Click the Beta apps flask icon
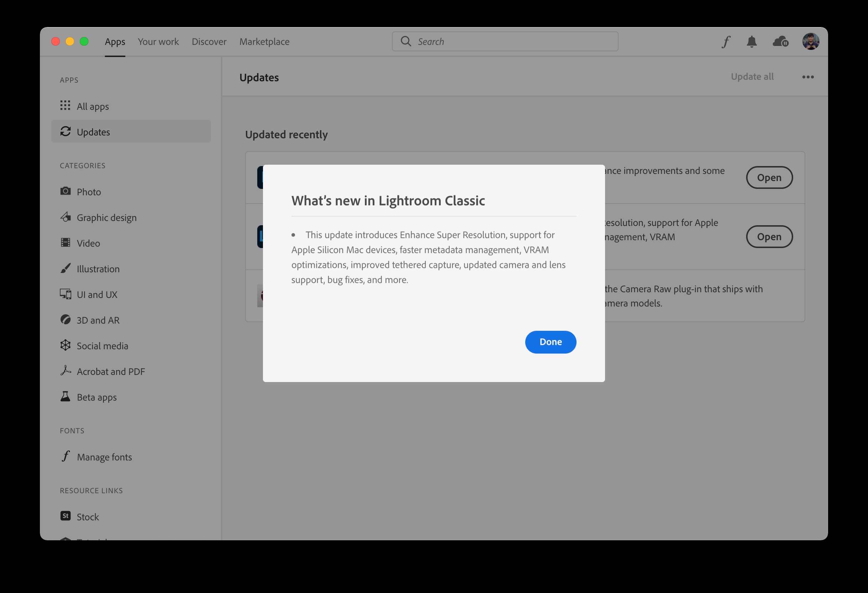The image size is (868, 593). [x=65, y=397]
